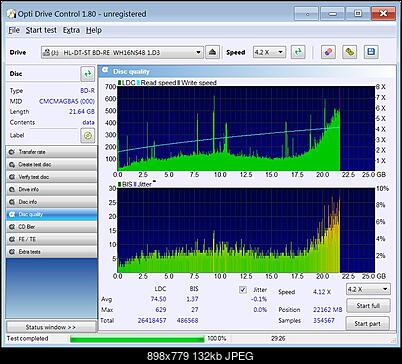Open the lower 4.2 X speed dropdown
Image resolution: width=402 pixels, height=364 pixels.
point(368,289)
